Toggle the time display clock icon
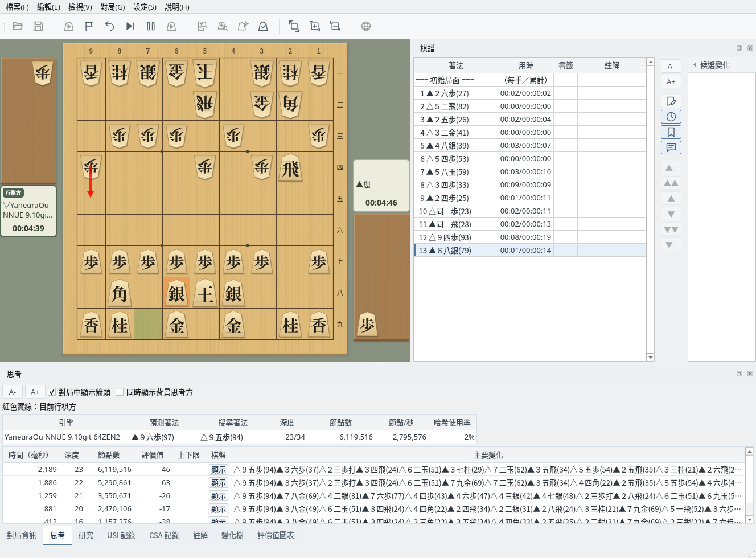This screenshot has width=756, height=558. coord(671,117)
